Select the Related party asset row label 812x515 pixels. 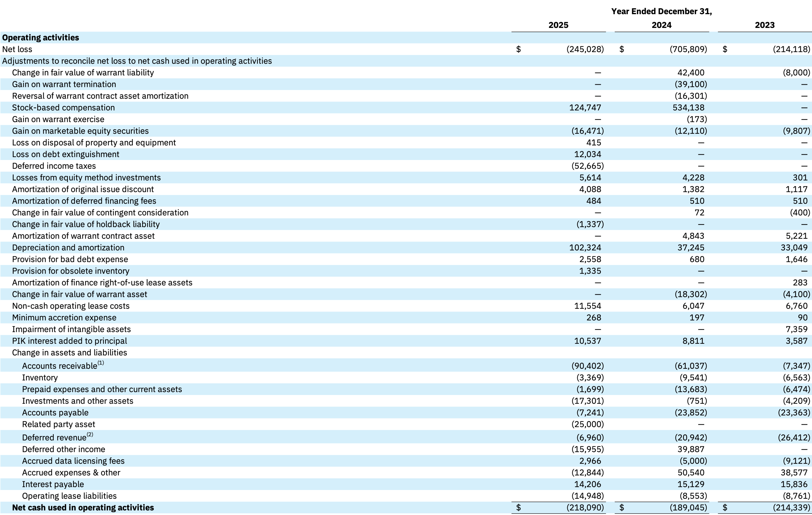(59, 424)
